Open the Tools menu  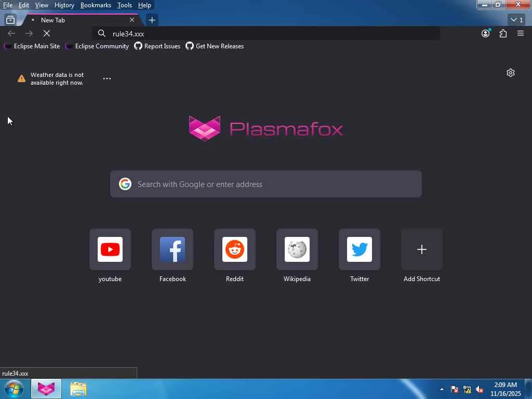(125, 5)
